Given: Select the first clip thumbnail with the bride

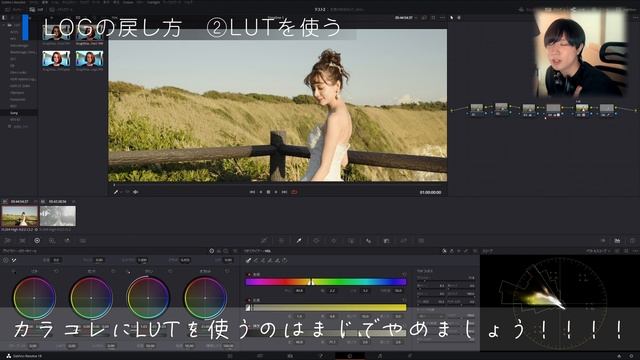Looking at the screenshot, I should [20, 216].
